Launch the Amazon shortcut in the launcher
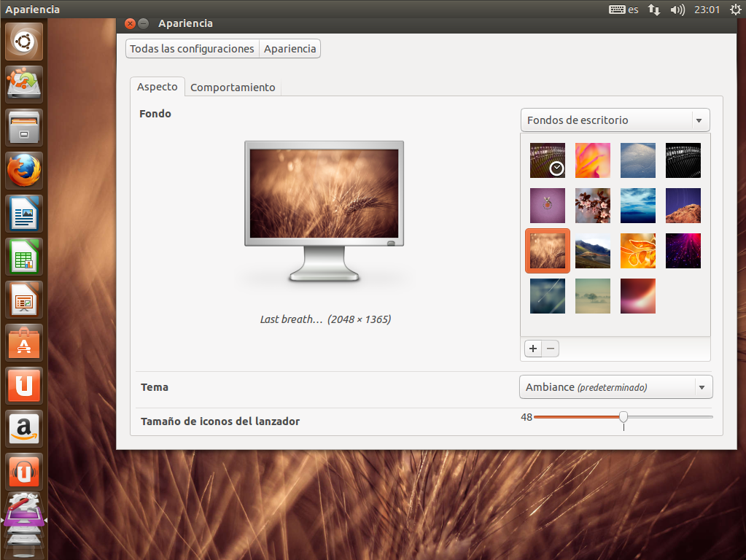The width and height of the screenshot is (746, 560). tap(23, 429)
